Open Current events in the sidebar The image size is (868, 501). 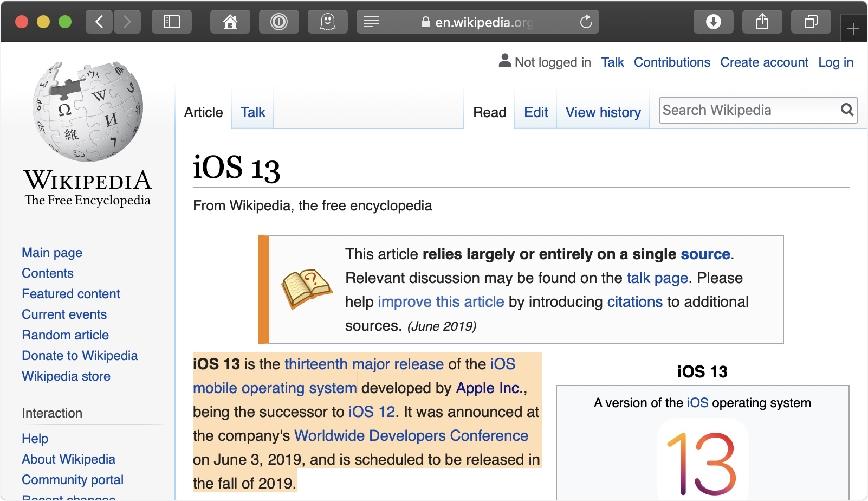tap(64, 314)
